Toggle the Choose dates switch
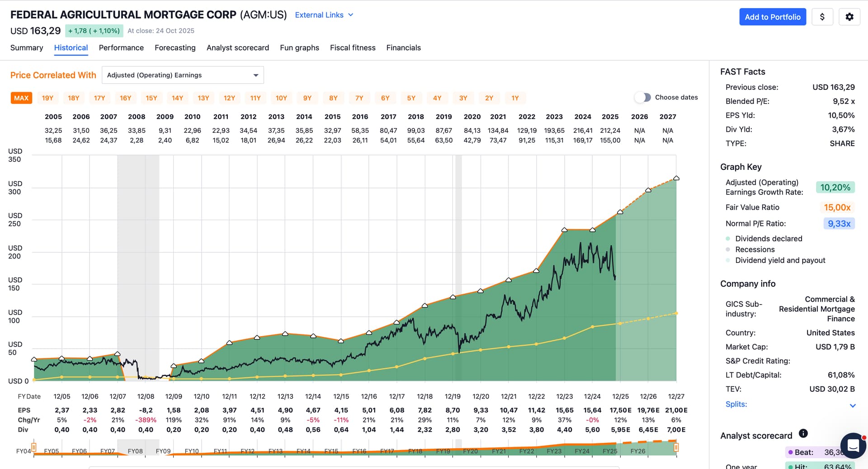Image resolution: width=868 pixels, height=469 pixels. pos(642,97)
